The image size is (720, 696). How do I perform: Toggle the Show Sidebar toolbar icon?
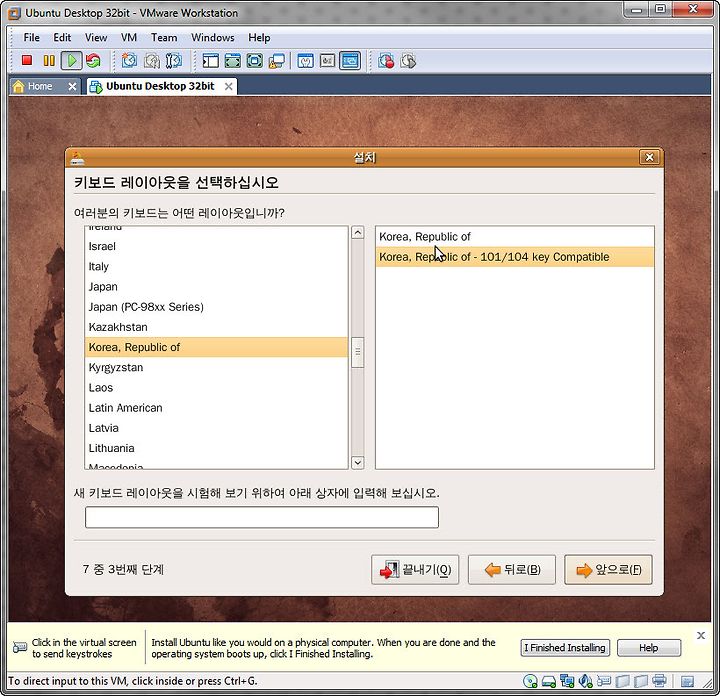(x=210, y=61)
